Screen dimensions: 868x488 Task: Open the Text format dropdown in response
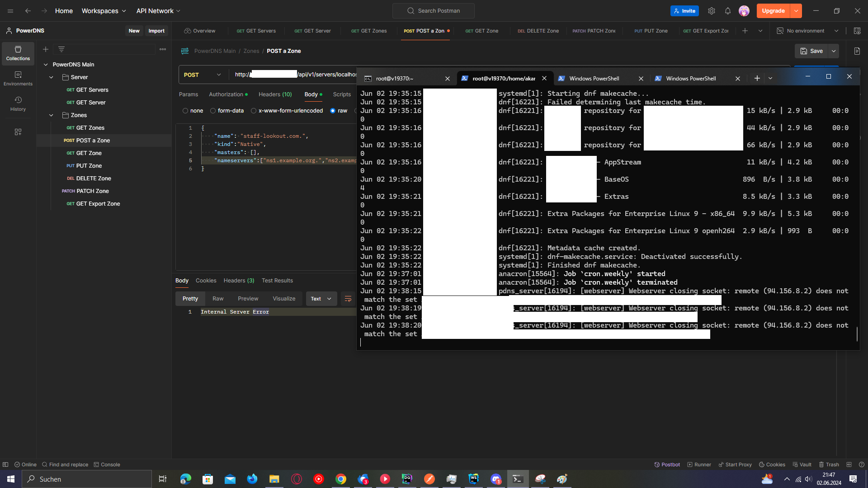click(x=321, y=299)
